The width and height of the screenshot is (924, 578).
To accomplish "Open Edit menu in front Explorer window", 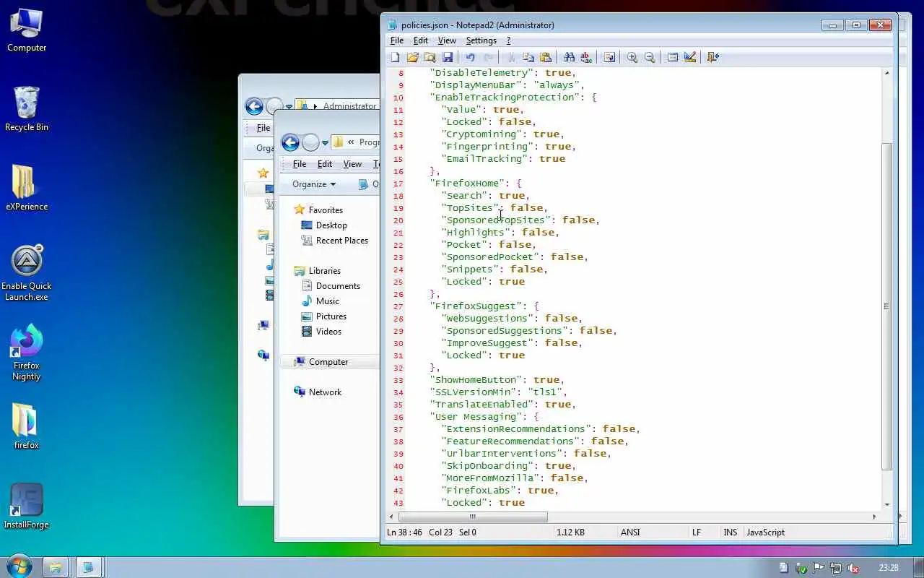I will pos(325,164).
